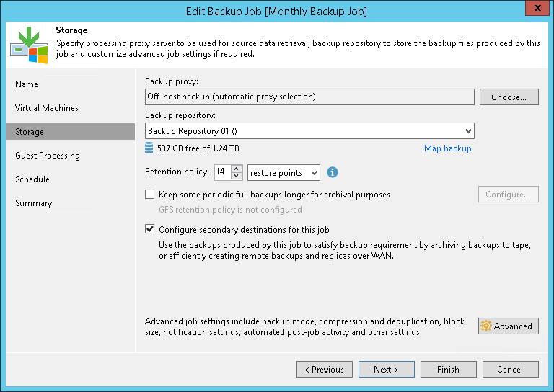Open the Guest Processing step
The height and width of the screenshot is (392, 554).
click(48, 156)
